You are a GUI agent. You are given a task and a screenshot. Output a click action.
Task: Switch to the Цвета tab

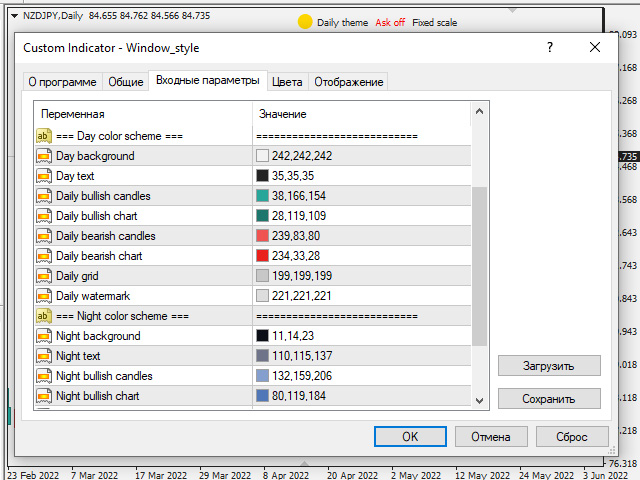287,82
